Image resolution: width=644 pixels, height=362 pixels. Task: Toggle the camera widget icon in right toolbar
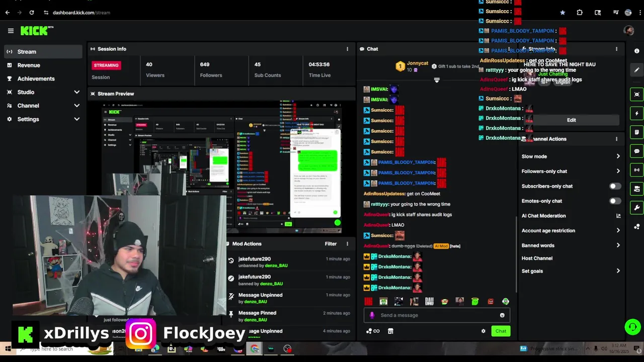(x=636, y=189)
